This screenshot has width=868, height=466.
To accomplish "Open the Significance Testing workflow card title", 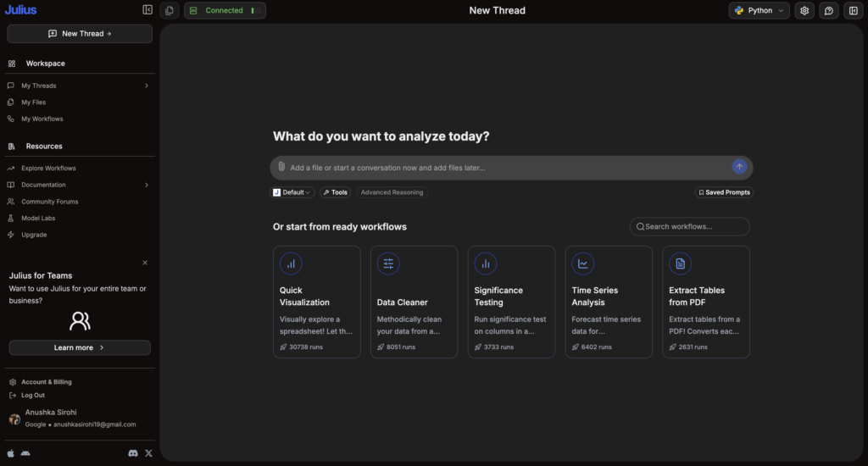I will [x=498, y=296].
